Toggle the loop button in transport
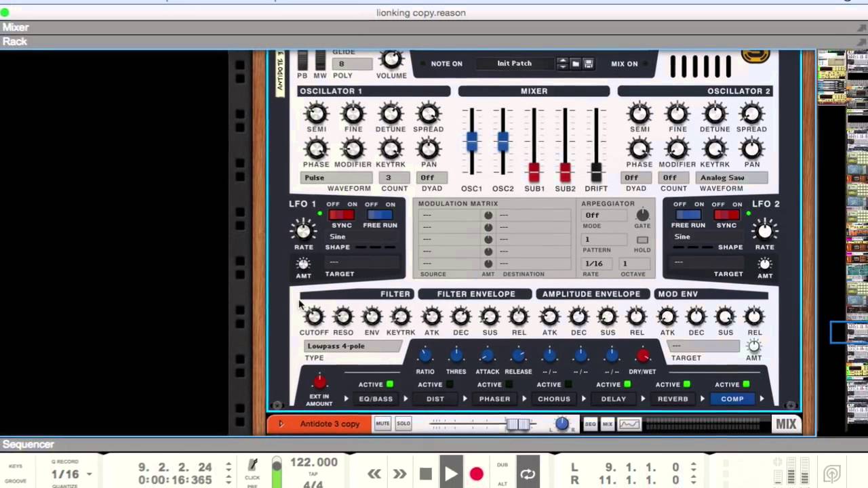868x488 pixels. click(528, 474)
